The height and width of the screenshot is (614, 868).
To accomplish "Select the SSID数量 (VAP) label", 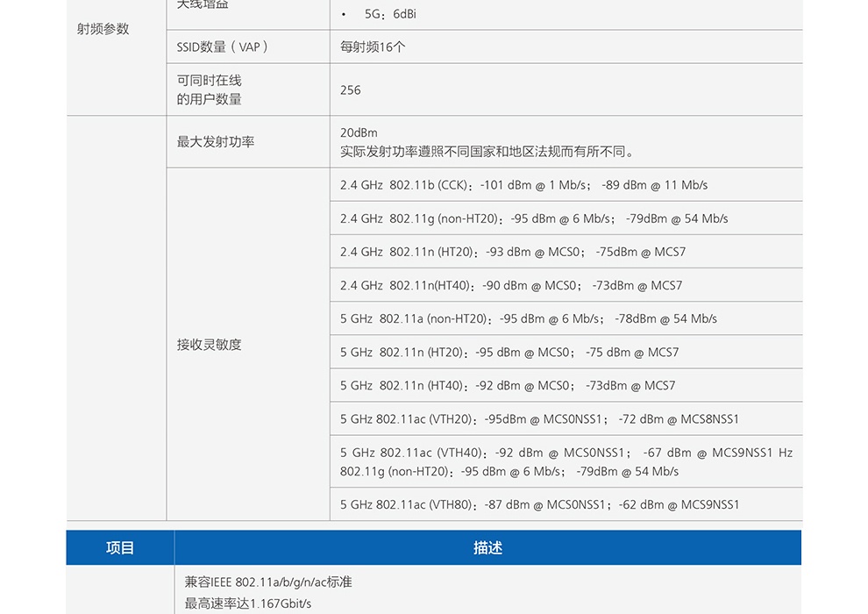I will 223,47.
